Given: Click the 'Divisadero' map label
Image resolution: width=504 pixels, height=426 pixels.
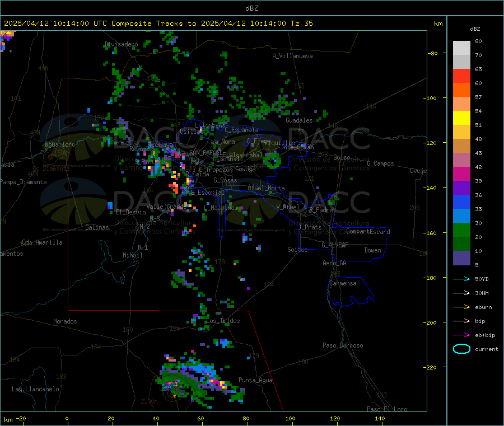Looking at the screenshot, I should tap(121, 44).
